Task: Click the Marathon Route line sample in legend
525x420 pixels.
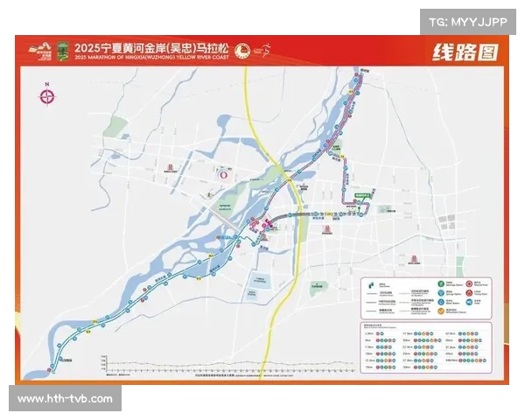Action: [x=372, y=294]
